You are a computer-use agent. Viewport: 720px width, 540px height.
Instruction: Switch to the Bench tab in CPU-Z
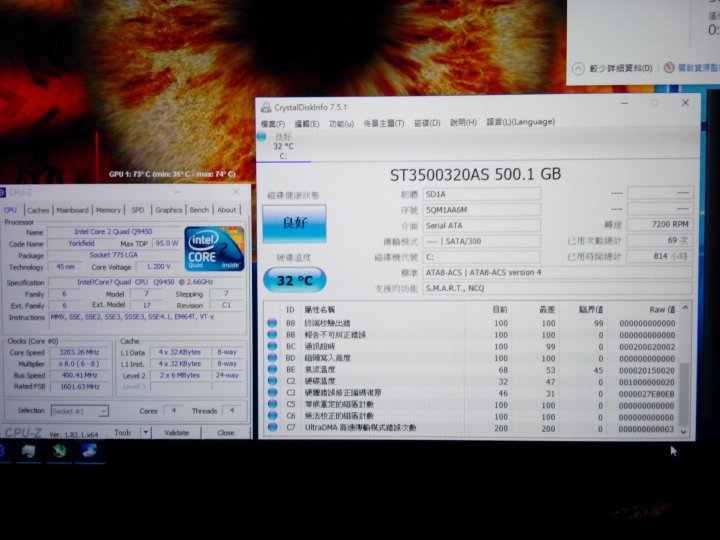[199, 210]
